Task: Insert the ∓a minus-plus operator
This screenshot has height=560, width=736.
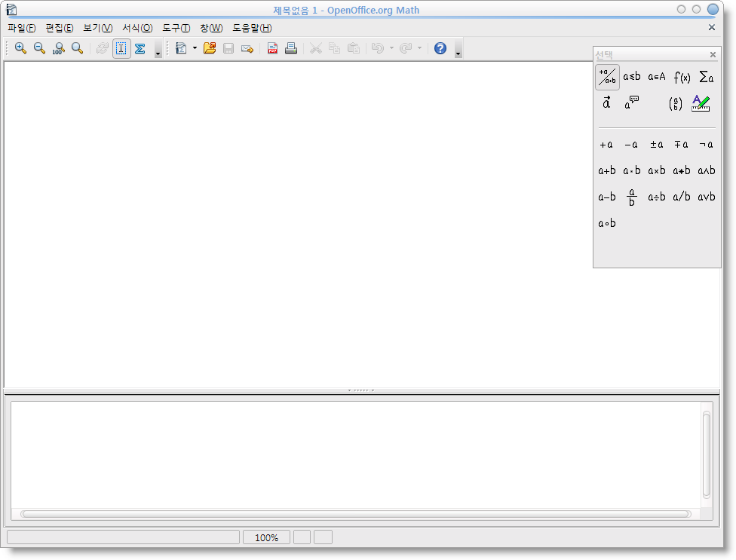Action: pos(682,145)
